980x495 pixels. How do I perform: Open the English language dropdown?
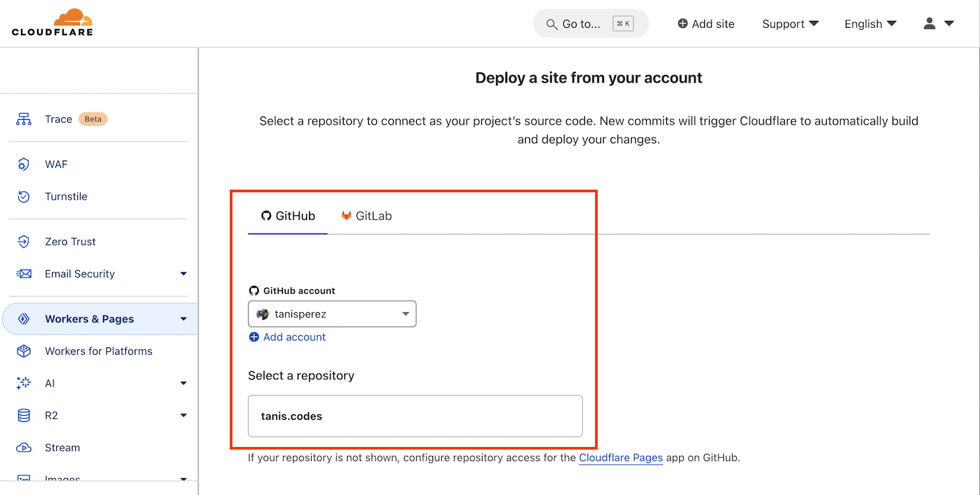870,23
